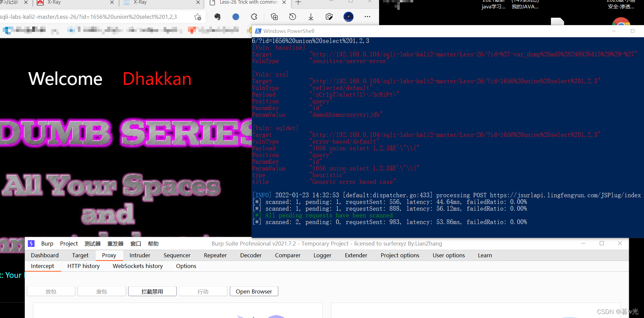644x318 pixels.
Task: Open the Project menu in Burp
Action: 69,244
